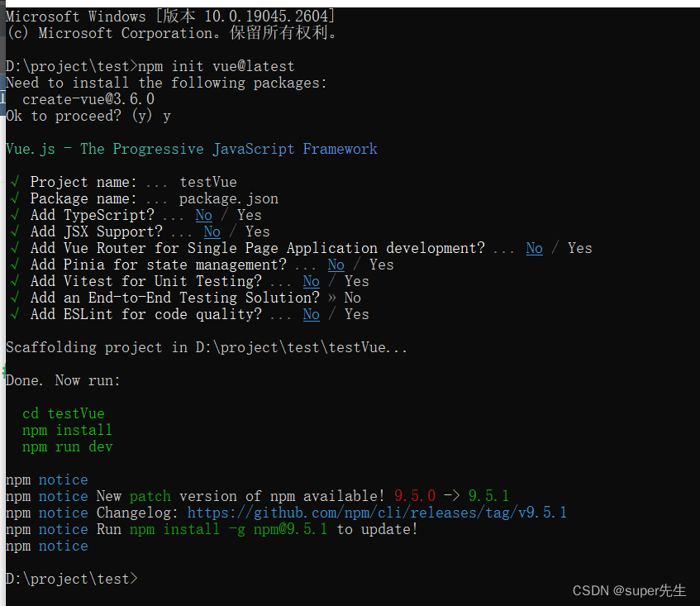
Task: Choose Yes for Pinia state management
Action: point(381,265)
